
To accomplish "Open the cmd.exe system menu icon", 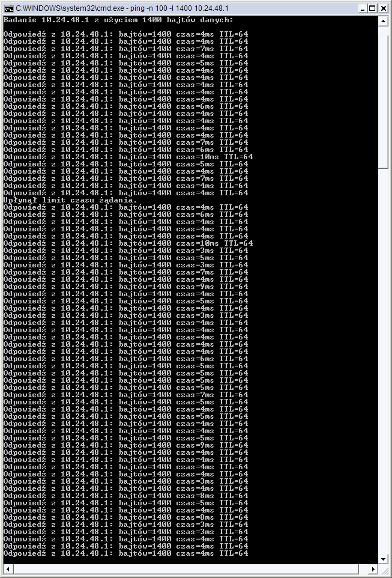I will pyautogui.click(x=8, y=8).
